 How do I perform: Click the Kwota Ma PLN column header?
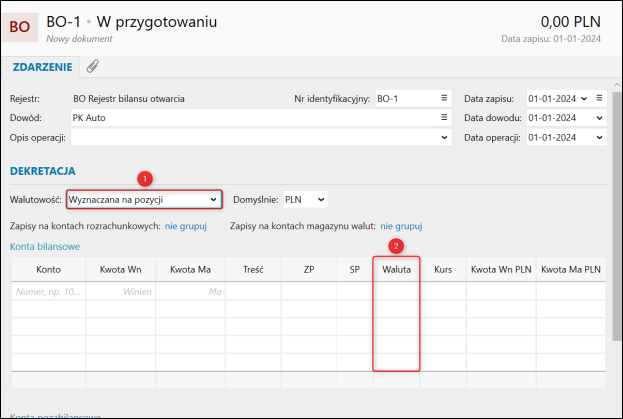coord(571,269)
